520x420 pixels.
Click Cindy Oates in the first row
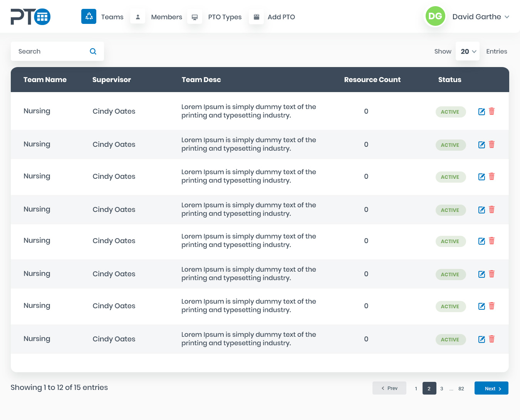[x=114, y=111]
